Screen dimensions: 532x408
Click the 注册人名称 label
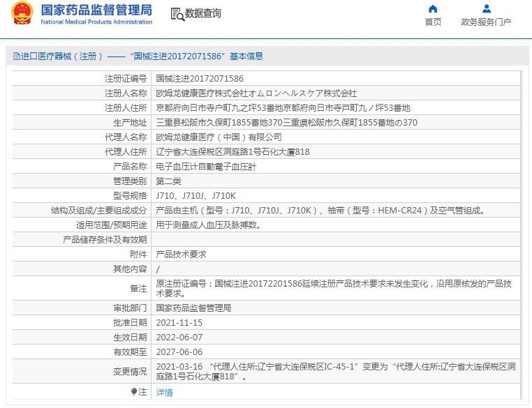pyautogui.click(x=126, y=93)
